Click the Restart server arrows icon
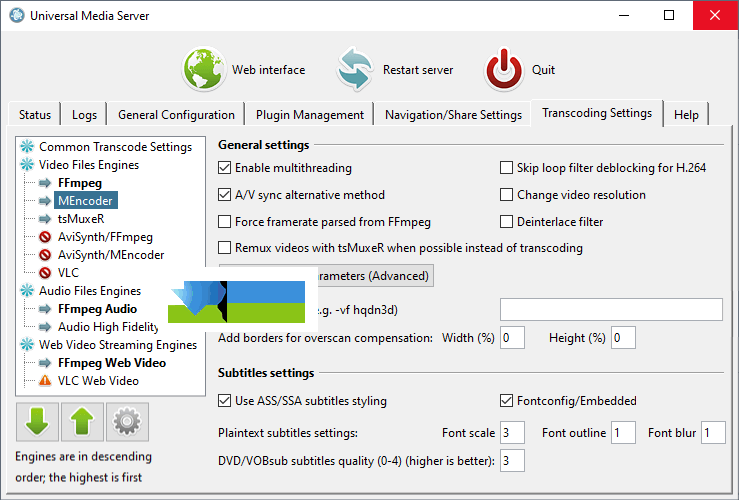The image size is (739, 500). 354,69
